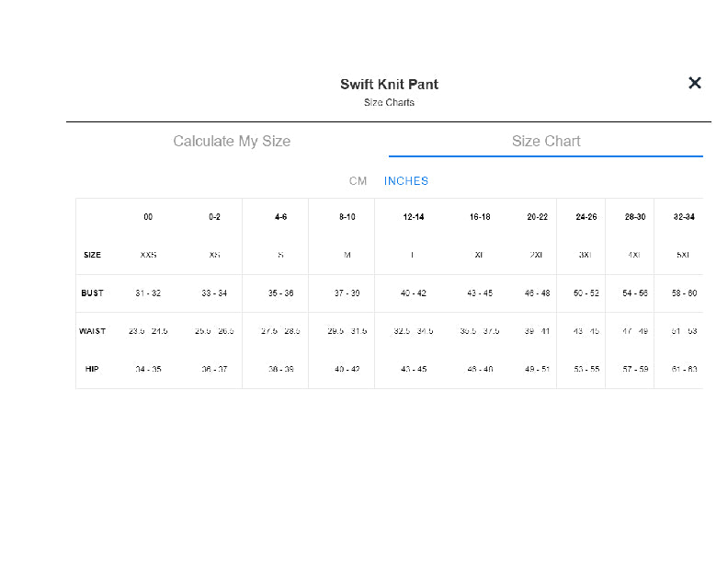Viewport: 728px width, 563px height.
Task: Switch measurement units to CM
Action: click(358, 181)
